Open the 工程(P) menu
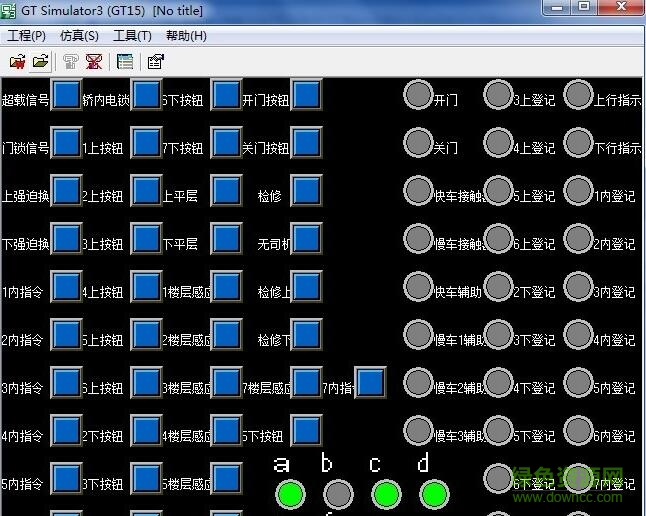This screenshot has height=516, width=646. (26, 36)
